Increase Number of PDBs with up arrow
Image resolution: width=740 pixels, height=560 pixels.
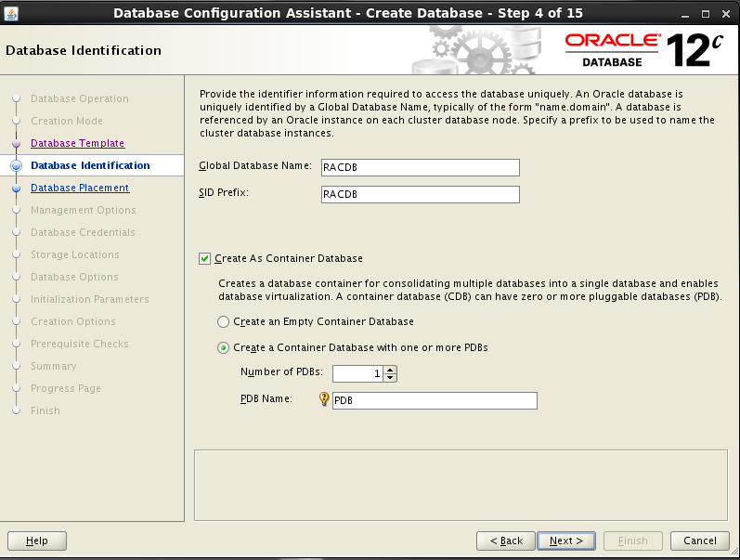point(390,370)
